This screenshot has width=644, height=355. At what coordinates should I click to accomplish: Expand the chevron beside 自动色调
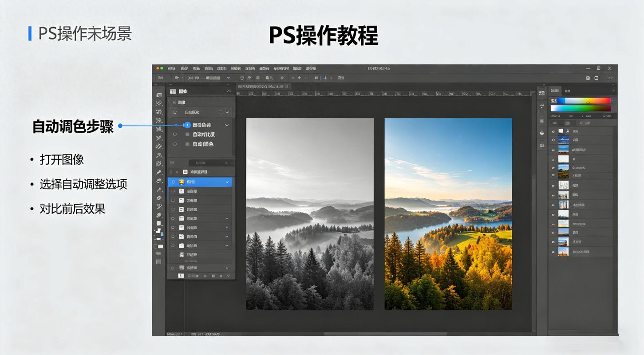pos(227,125)
